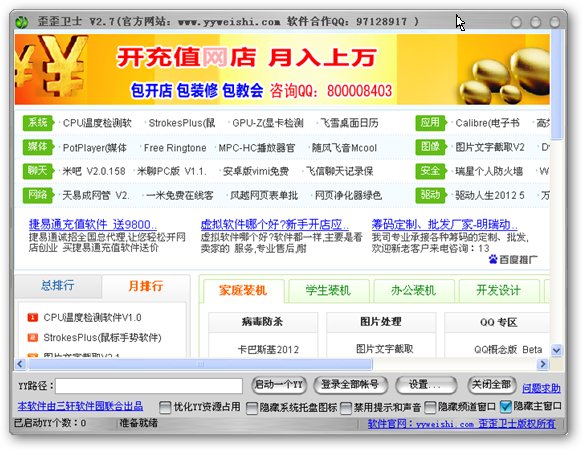Open 软件官网 yyweishi.com link in status bar
583x450 pixels.
coord(461,424)
